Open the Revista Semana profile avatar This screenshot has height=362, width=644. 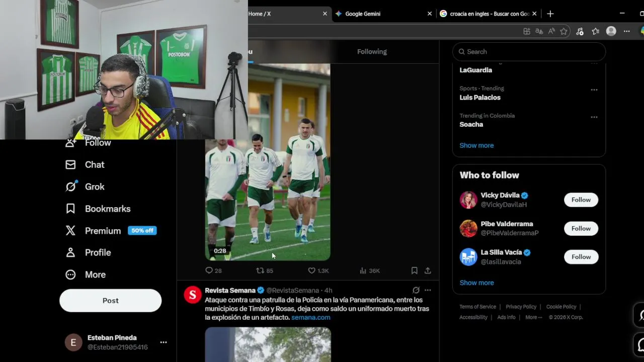pyautogui.click(x=193, y=295)
